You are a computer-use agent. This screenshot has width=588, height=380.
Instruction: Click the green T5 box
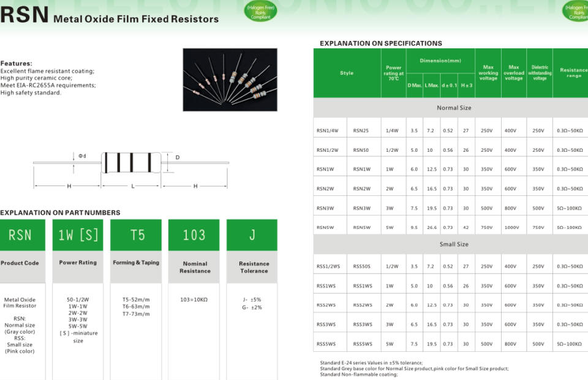[136, 235]
